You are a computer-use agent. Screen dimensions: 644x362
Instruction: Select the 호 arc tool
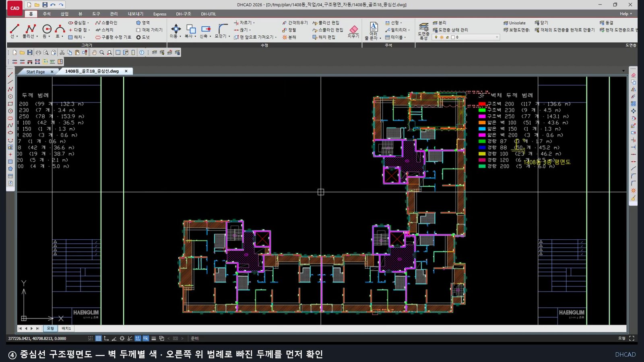(60, 31)
